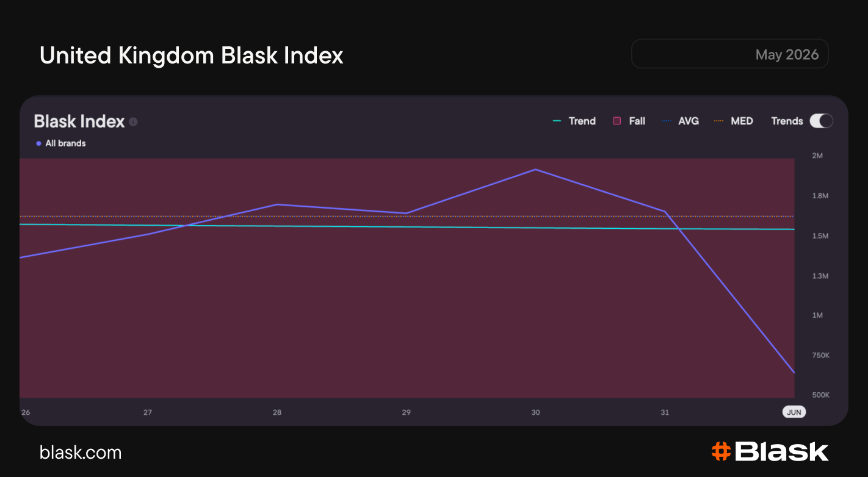
Task: Click the 1.8M y-axis value
Action: pos(820,196)
